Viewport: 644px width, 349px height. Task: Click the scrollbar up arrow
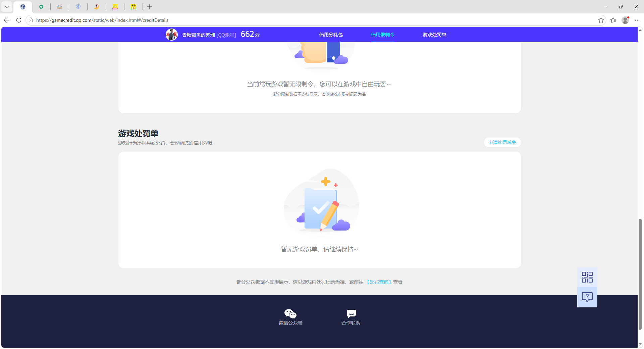pyautogui.click(x=640, y=30)
